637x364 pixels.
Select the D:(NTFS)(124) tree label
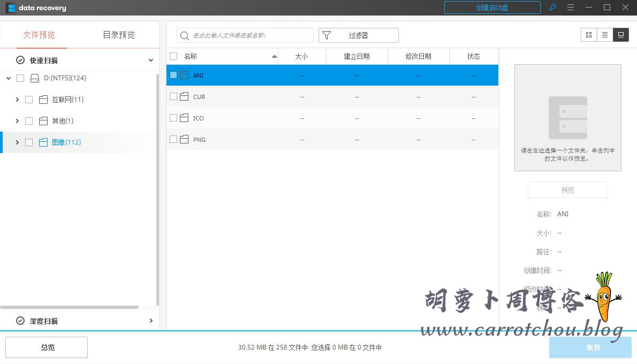65,78
